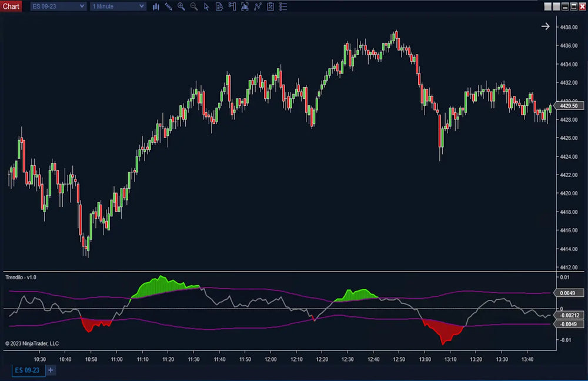Image resolution: width=588 pixels, height=381 pixels.
Task: Open the Strategies dialog
Action: [x=270, y=6]
